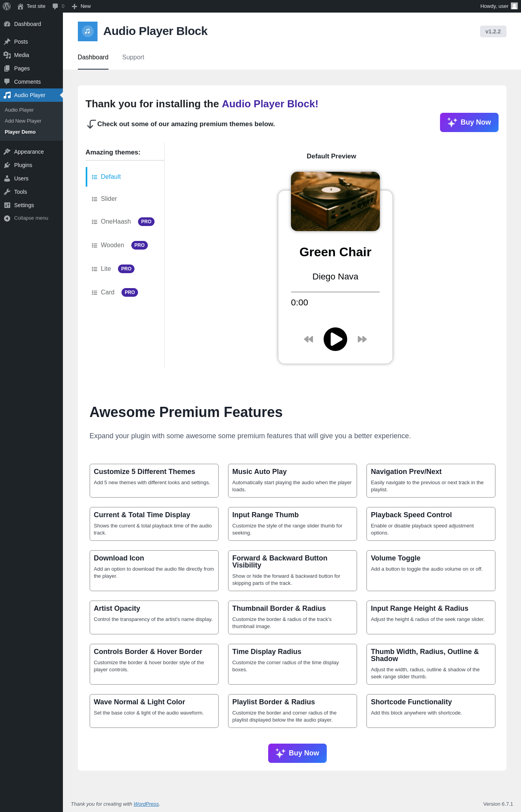The width and height of the screenshot is (521, 812).
Task: Open the Tools menu
Action: 31,192
